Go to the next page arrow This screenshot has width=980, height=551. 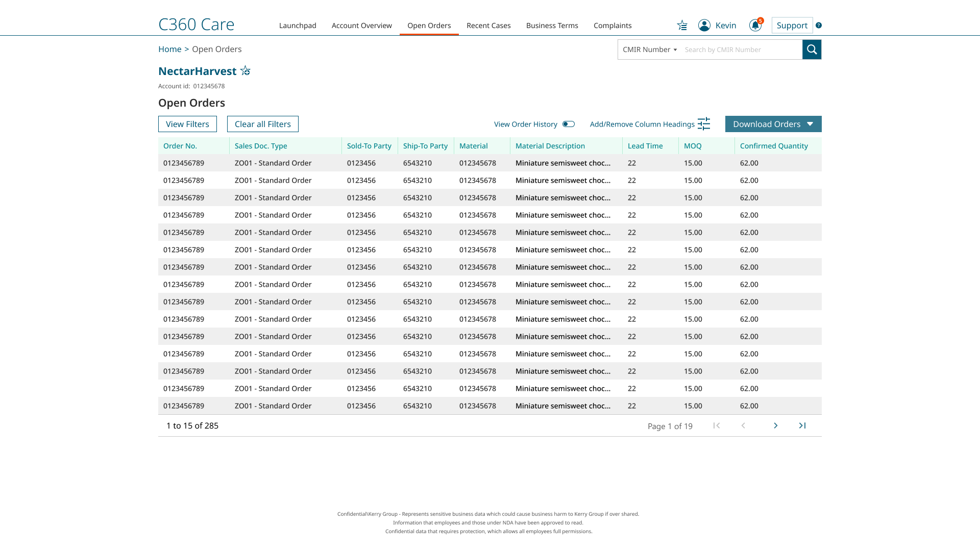click(775, 425)
